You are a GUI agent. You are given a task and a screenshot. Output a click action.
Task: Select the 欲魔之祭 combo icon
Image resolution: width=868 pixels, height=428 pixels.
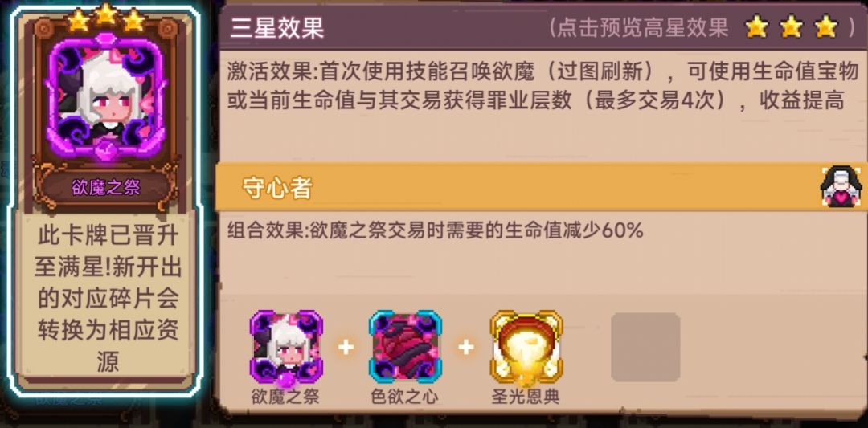click(285, 347)
